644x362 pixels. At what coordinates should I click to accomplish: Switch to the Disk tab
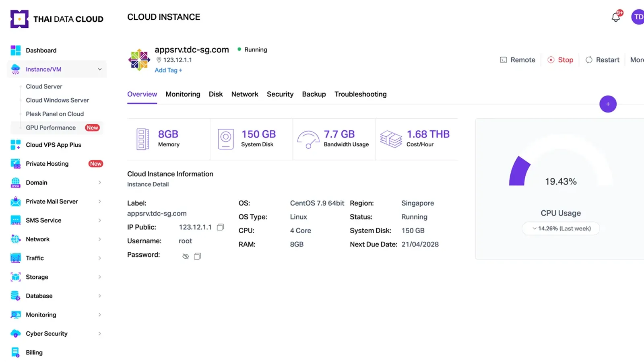[x=216, y=94]
